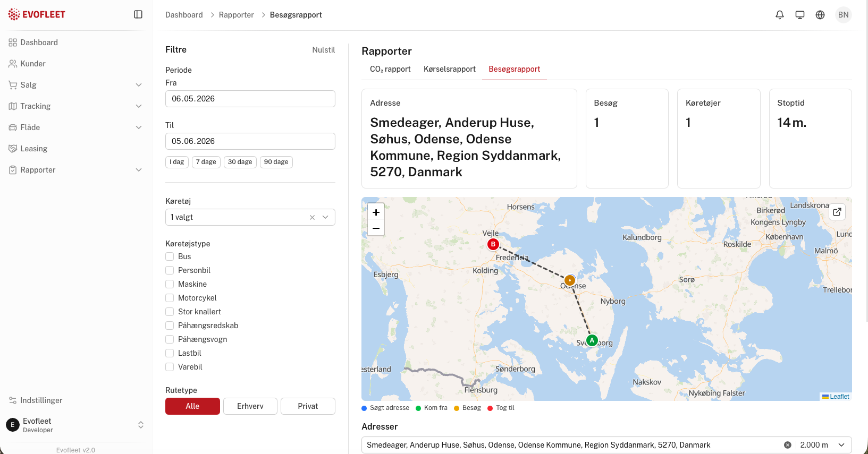Viewport: 868px width, 454px height.
Task: Toggle the Påhængsredskab checkbox
Action: pos(170,325)
